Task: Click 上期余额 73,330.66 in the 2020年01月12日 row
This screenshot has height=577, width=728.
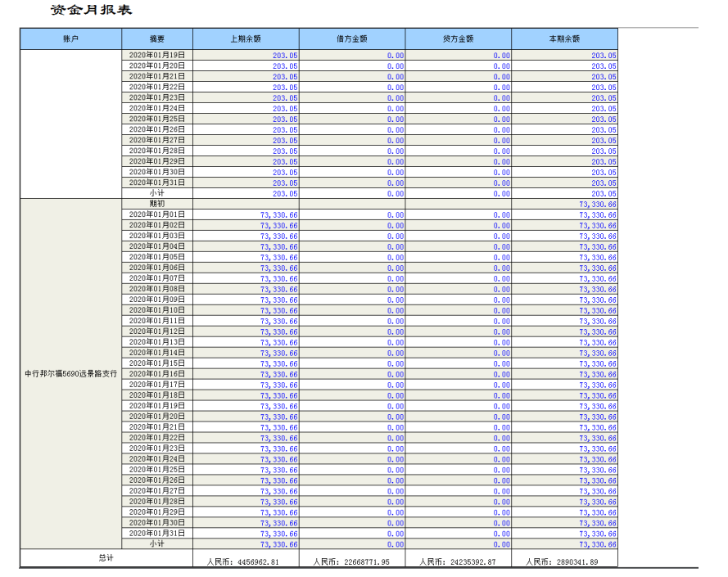Action: tap(279, 332)
